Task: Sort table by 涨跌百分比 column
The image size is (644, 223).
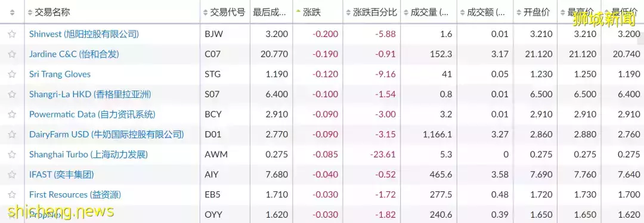Action: pos(371,13)
